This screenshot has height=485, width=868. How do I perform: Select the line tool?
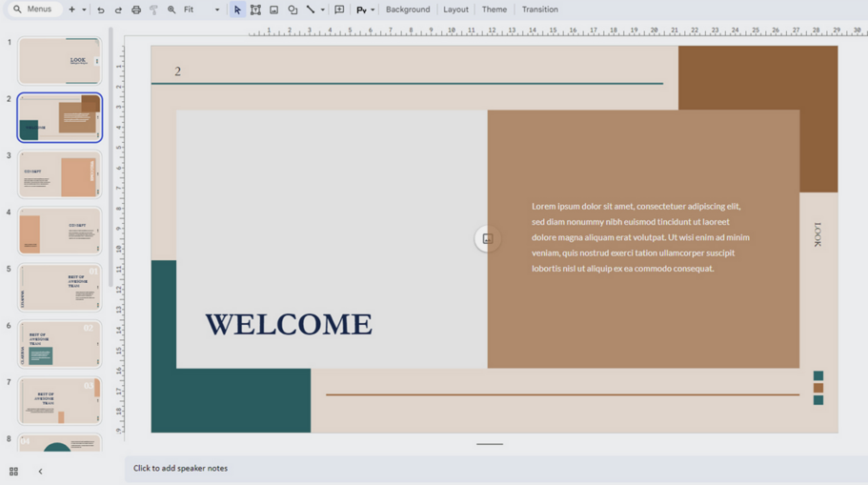pyautogui.click(x=311, y=10)
